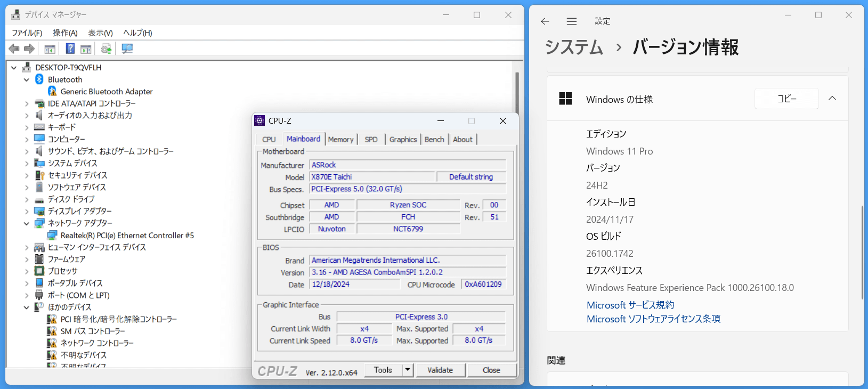The width and height of the screenshot is (868, 389).
Task: Open the Microsoft ソフトウェアライセンス条項 link
Action: (654, 319)
